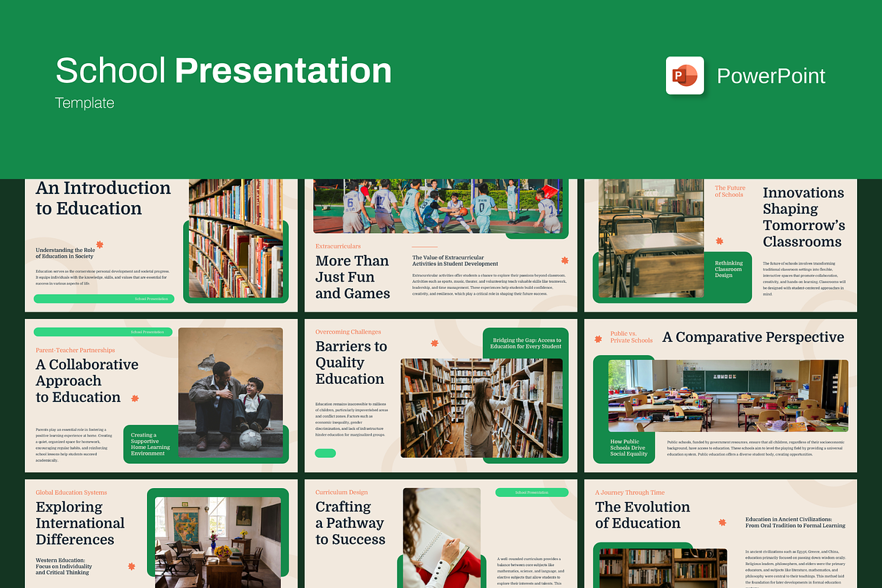Select the "Barriers to Quality Education" title
This screenshot has height=588, width=882.
click(350, 362)
